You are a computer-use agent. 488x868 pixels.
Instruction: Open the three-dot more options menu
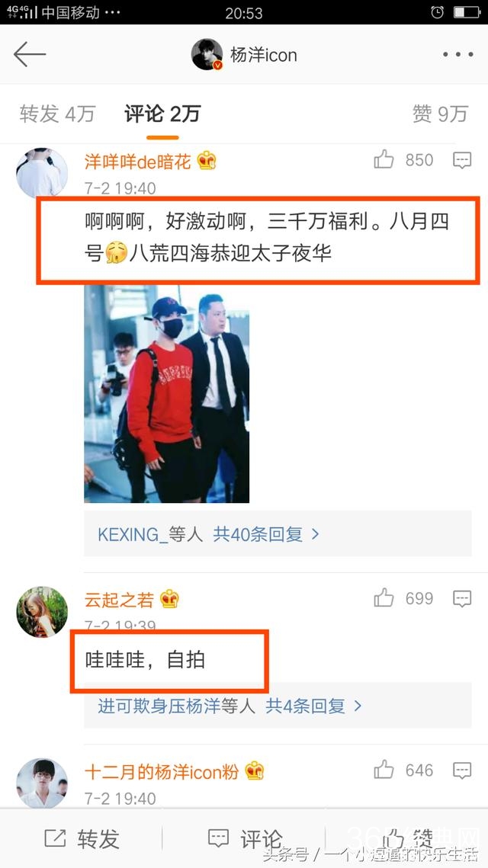(457, 54)
